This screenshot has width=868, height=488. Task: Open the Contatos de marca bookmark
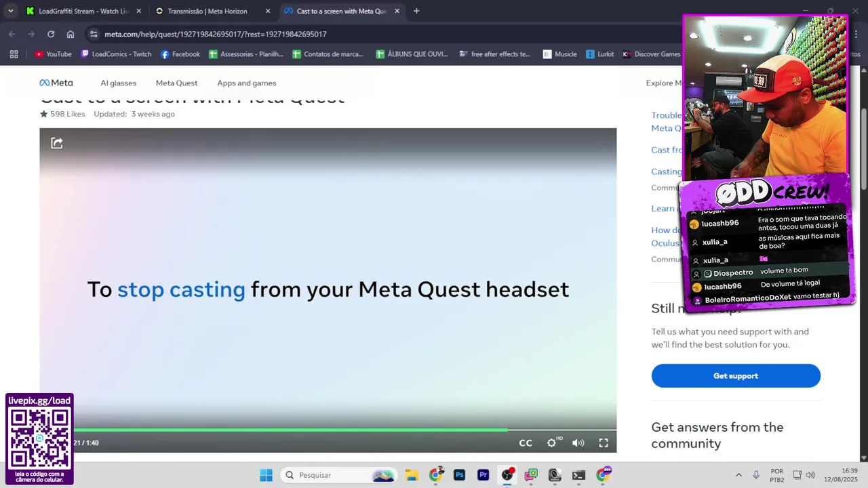(328, 54)
